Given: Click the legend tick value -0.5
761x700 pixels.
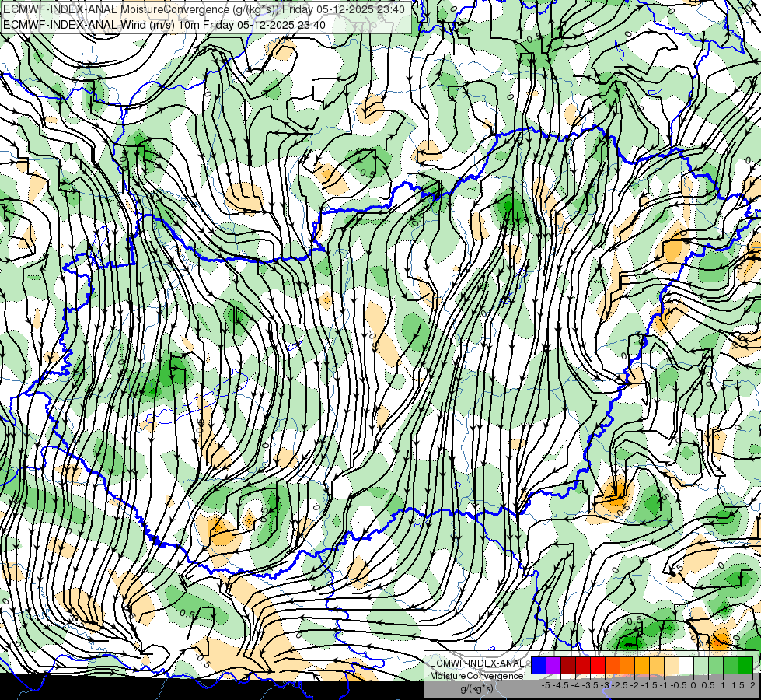Looking at the screenshot, I should tap(679, 685).
